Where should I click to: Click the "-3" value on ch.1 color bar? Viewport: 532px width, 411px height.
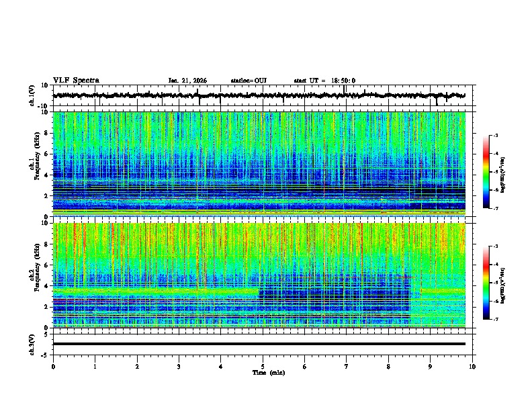496,136
